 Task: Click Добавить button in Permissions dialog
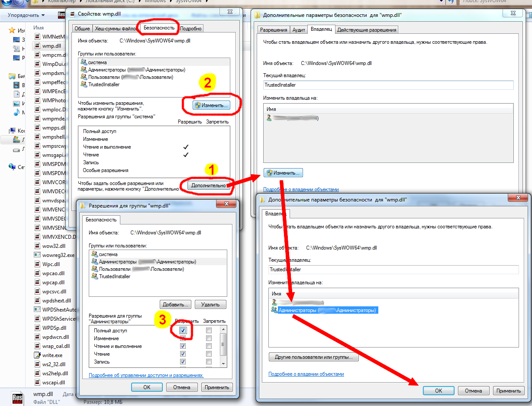point(176,305)
